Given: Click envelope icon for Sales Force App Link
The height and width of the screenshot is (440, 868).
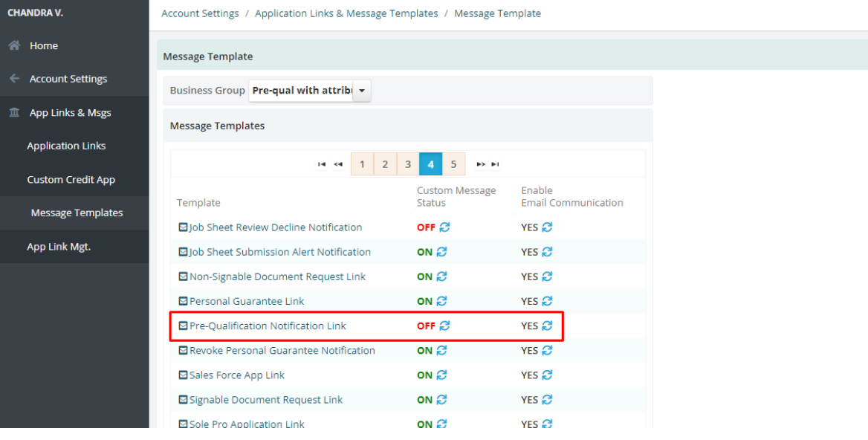Looking at the screenshot, I should coord(183,375).
